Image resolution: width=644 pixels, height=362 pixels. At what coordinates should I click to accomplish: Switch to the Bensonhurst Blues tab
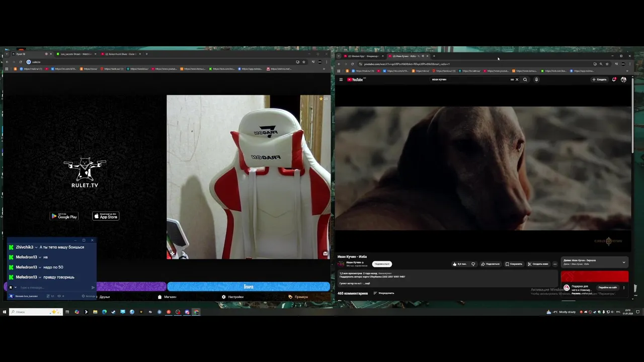(120, 54)
